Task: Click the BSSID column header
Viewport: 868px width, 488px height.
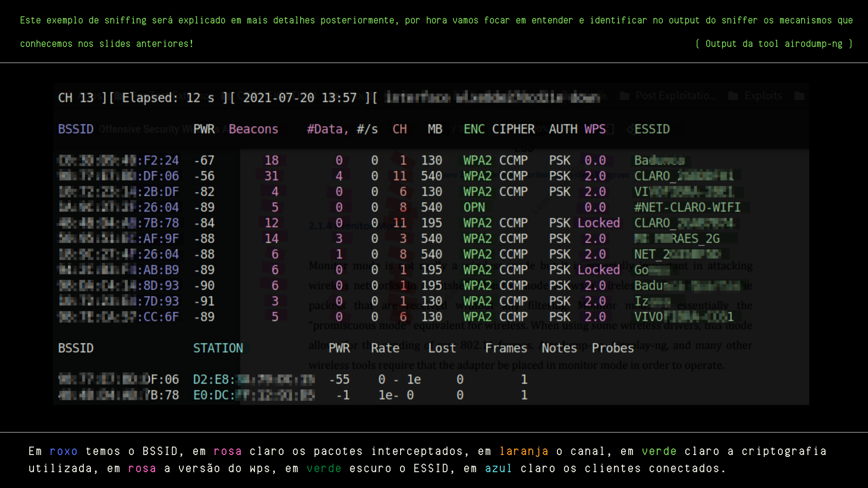Action: click(x=75, y=129)
